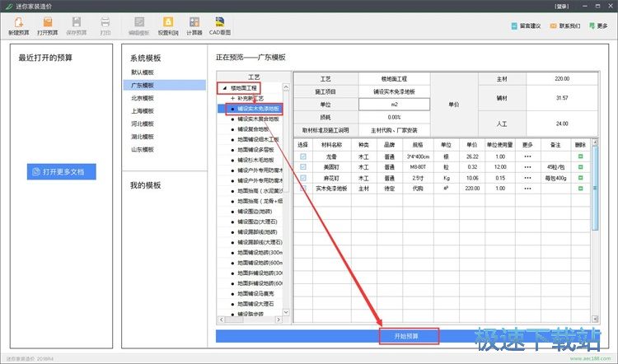This screenshot has height=364, width=618.
Task: Click the 单位 value field showing m2
Action: (x=394, y=105)
